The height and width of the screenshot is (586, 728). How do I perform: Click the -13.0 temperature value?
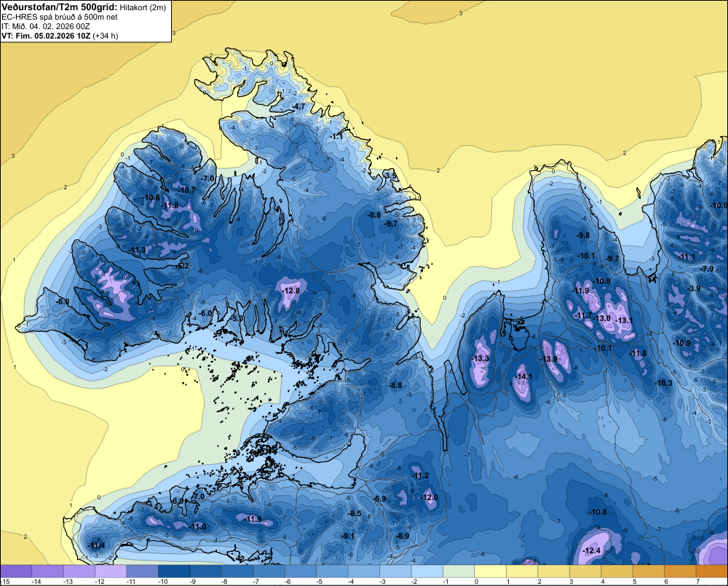pyautogui.click(x=602, y=318)
